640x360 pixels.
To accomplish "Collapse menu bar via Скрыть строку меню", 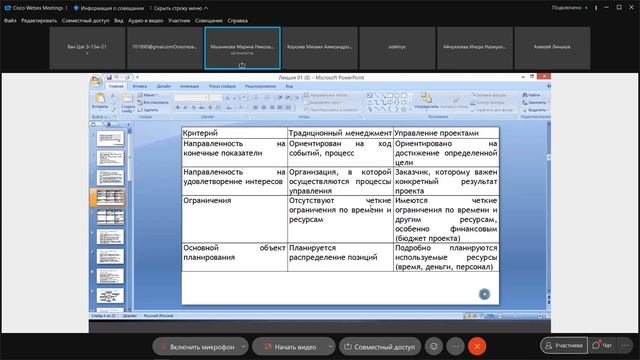I will pos(180,8).
